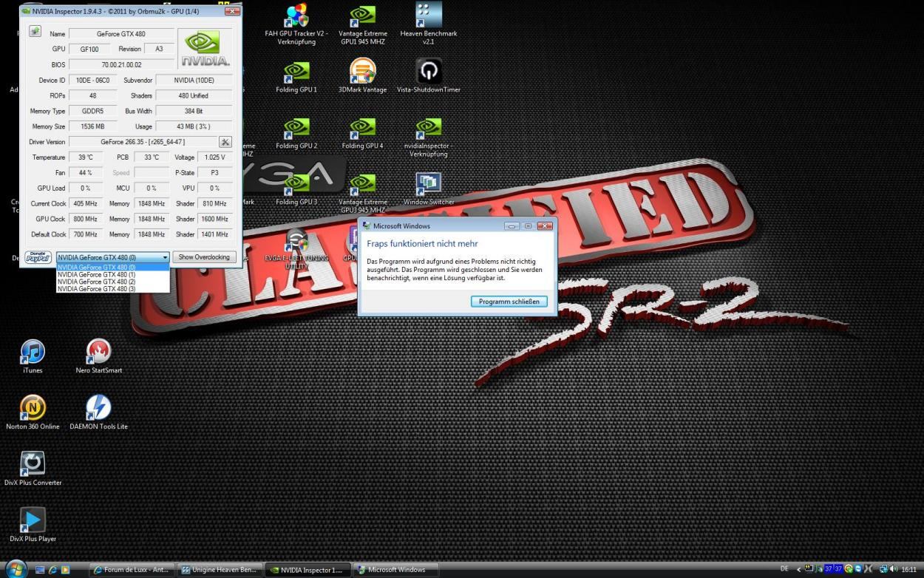
Task: Click the GPU Clock 800 MHz value
Action: pyautogui.click(x=86, y=219)
